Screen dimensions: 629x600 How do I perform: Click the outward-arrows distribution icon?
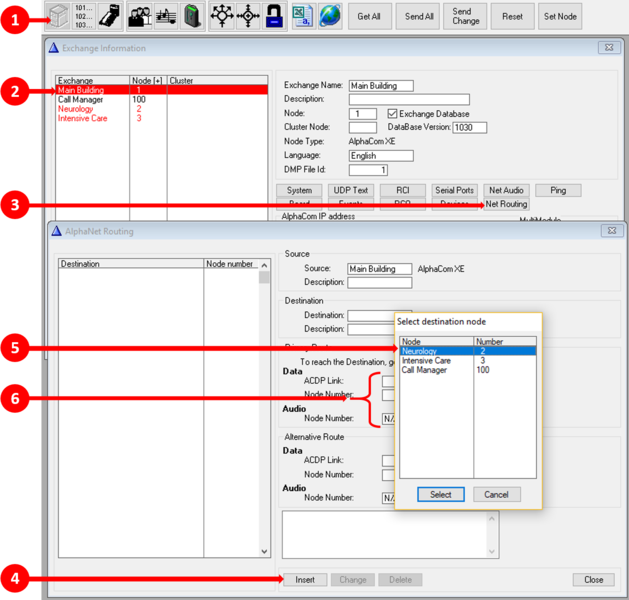[222, 16]
